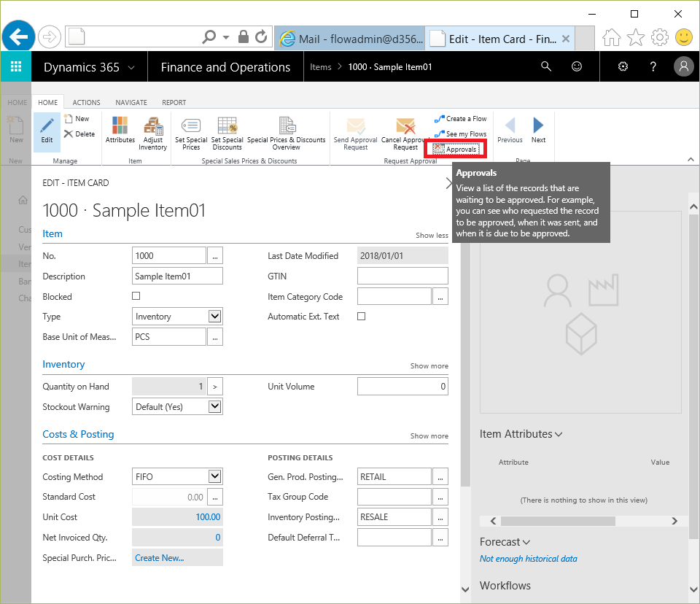Screen dimensions: 700x604
Task: Click the Item Attributes horizontal scrollbar
Action: click(x=558, y=521)
